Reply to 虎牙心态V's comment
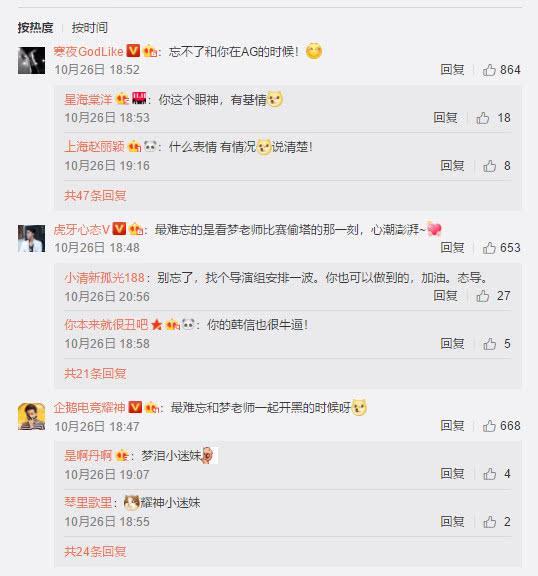 452,248
